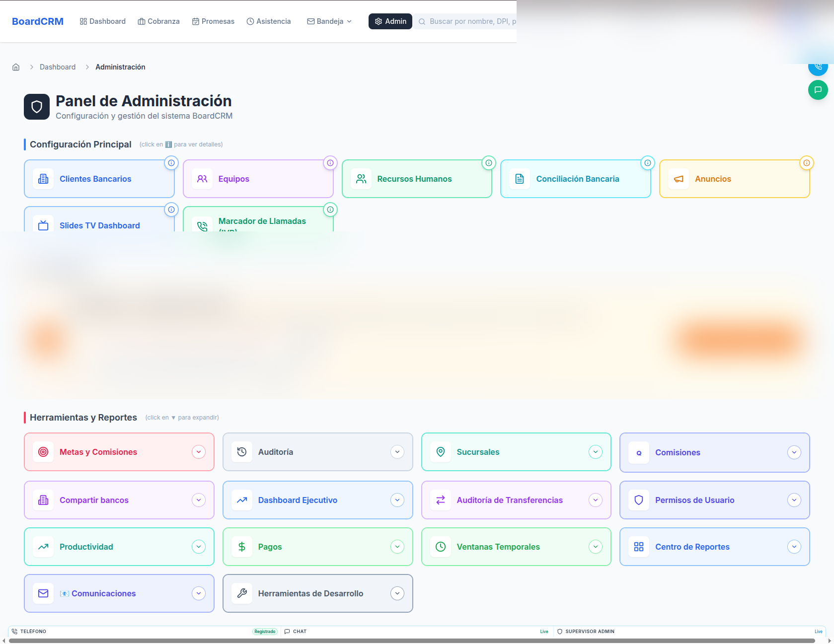Click the Permisos de Usuario shield icon
The width and height of the screenshot is (834, 644).
click(x=639, y=500)
